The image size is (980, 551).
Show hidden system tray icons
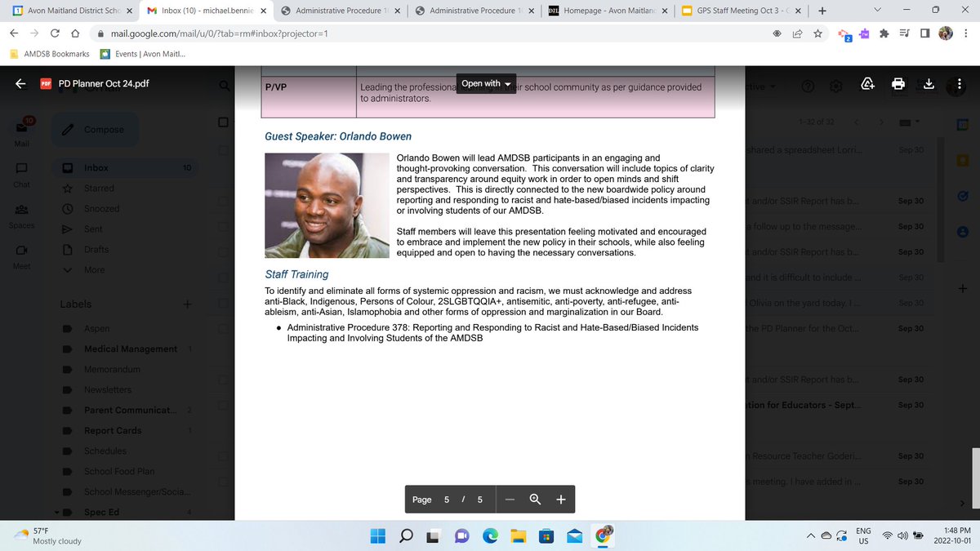pos(812,535)
